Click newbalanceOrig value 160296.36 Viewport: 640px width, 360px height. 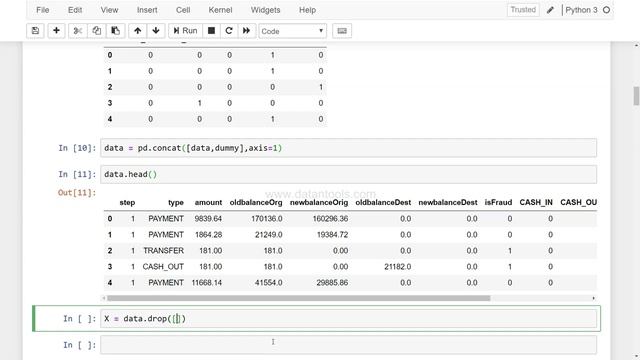pos(330,219)
